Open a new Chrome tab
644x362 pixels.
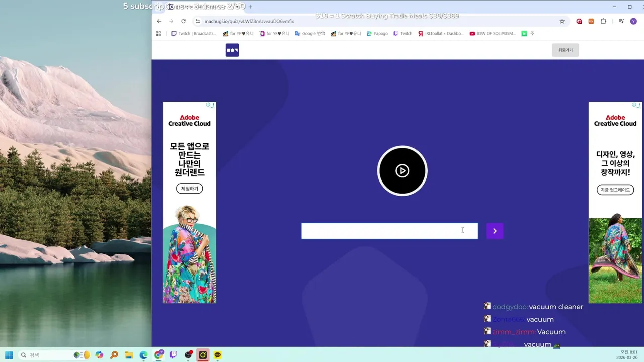pyautogui.click(x=250, y=7)
